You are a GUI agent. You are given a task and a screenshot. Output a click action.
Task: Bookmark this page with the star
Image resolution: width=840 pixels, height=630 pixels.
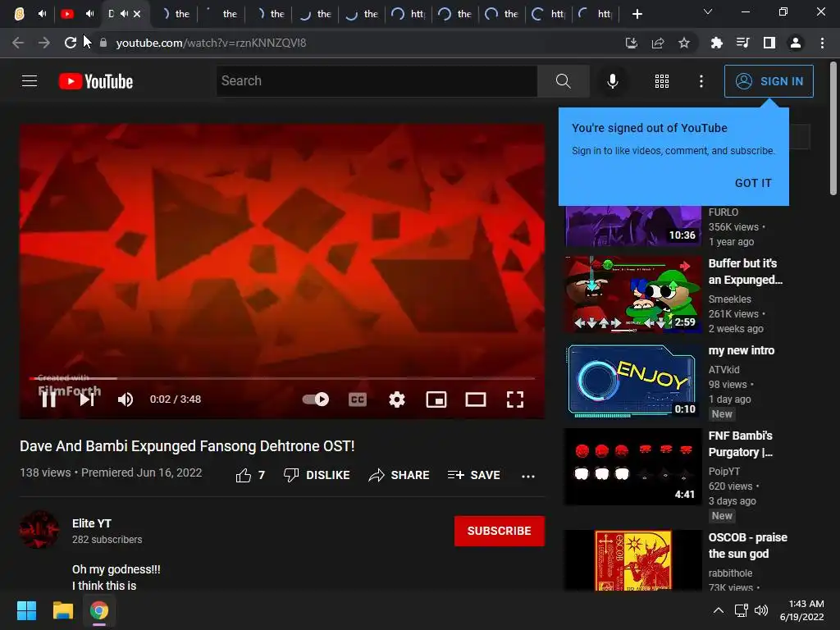pyautogui.click(x=684, y=43)
